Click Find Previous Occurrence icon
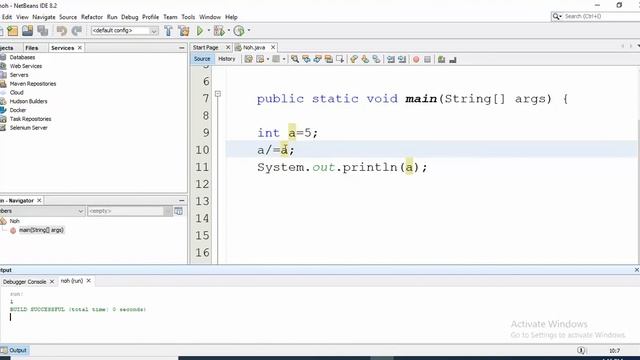The image size is (640, 360). click(306, 59)
